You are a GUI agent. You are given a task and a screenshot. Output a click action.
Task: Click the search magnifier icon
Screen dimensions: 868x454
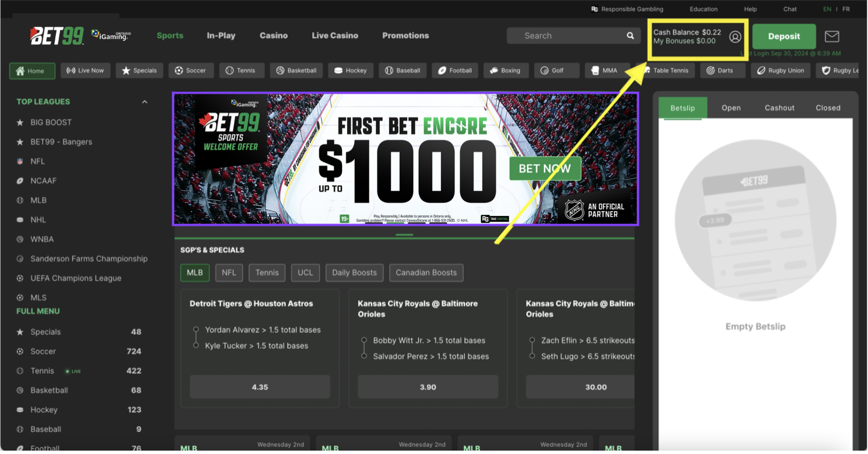point(630,36)
